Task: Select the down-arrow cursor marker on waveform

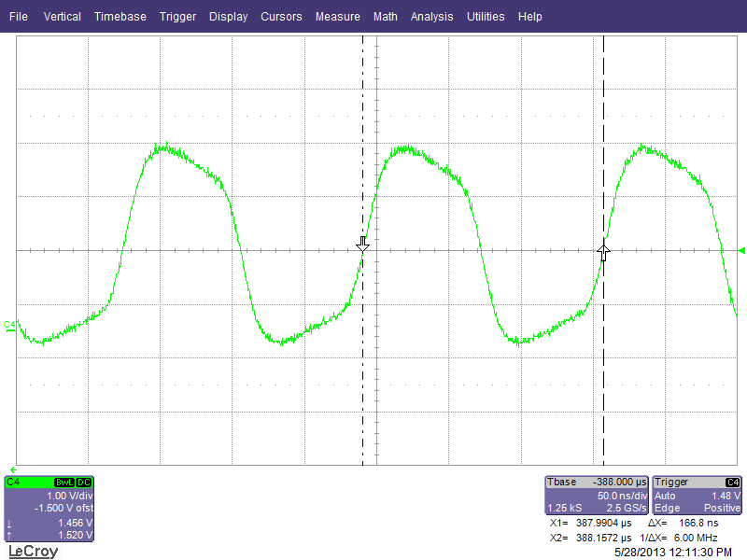Action: (x=362, y=245)
